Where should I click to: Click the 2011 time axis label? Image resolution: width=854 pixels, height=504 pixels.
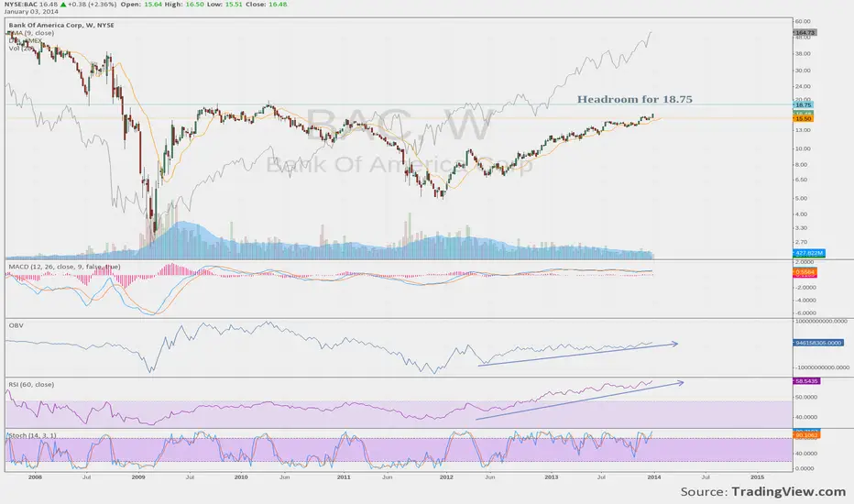(344, 477)
